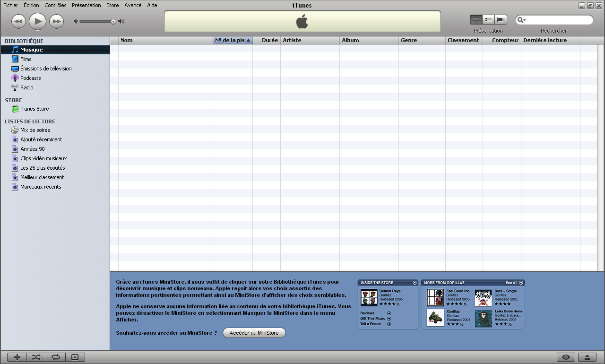Adjust the volume slider knob
Viewport: 605px width, 364px height.
pos(113,21)
